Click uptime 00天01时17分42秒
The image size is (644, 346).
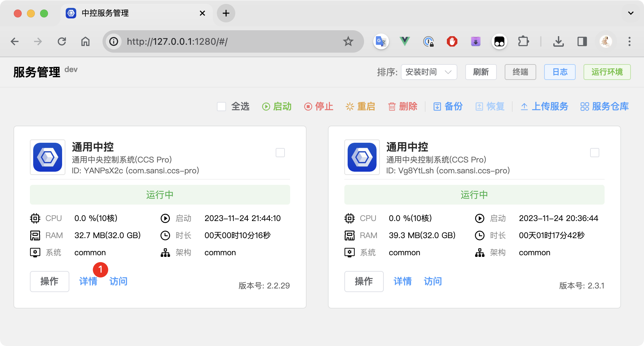552,235
